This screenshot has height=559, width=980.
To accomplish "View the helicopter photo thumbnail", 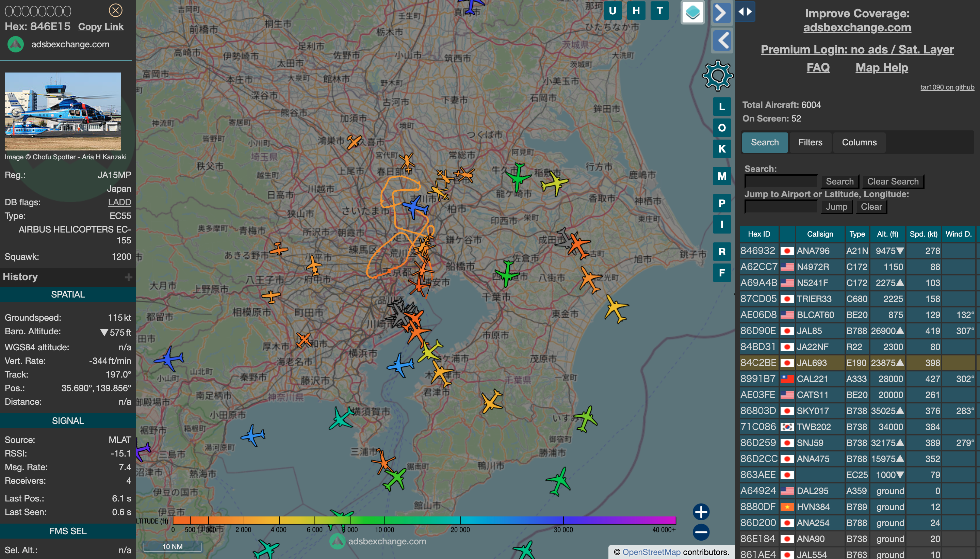I will click(63, 111).
